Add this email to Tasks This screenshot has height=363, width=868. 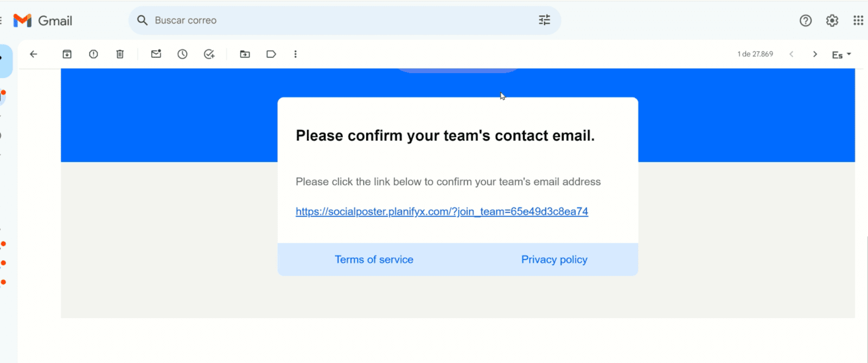click(209, 54)
